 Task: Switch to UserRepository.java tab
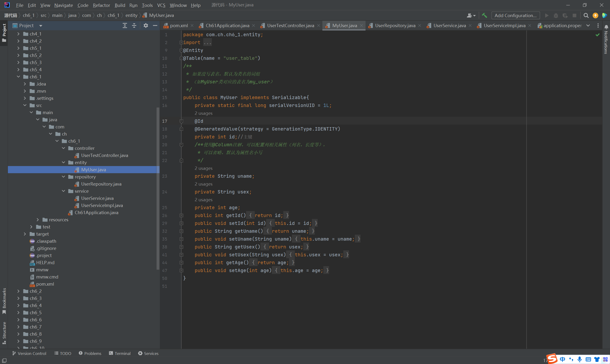(395, 25)
